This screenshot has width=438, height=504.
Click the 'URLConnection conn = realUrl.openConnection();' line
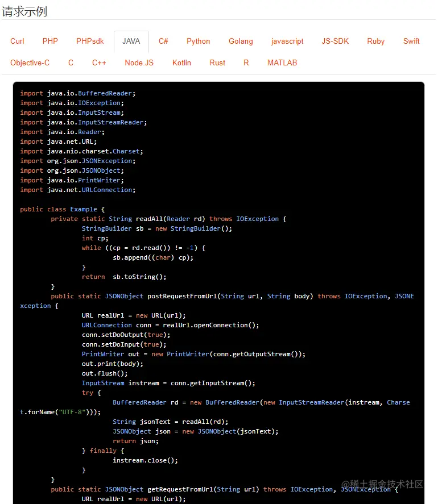coord(170,325)
